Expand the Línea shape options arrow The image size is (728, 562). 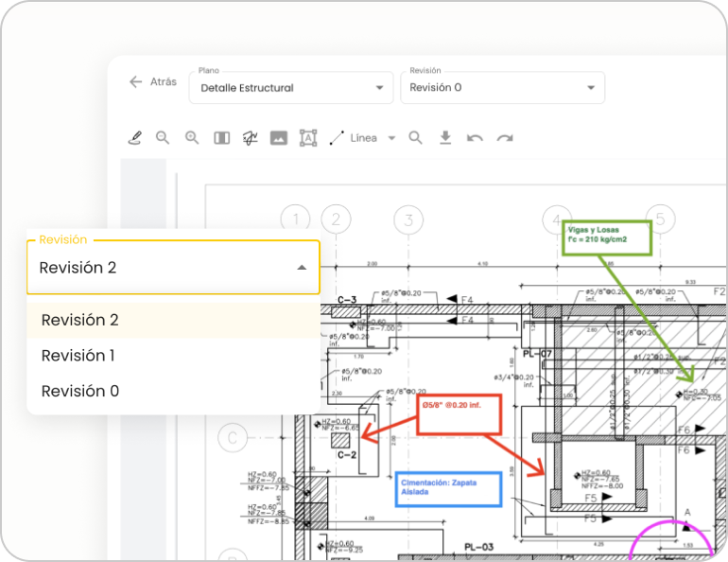391,138
